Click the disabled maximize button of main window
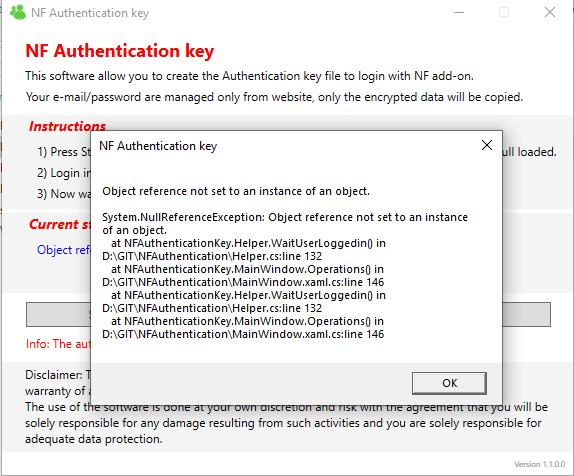The height and width of the screenshot is (476, 574). pos(504,12)
